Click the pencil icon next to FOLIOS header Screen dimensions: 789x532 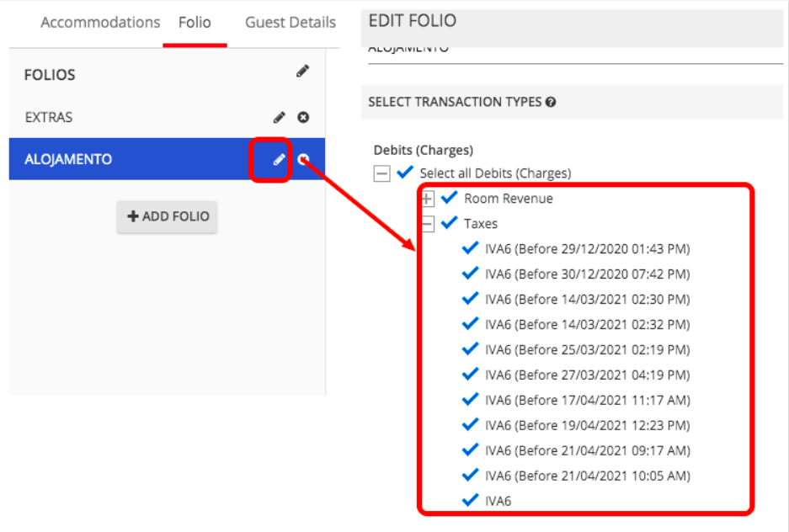click(x=302, y=72)
